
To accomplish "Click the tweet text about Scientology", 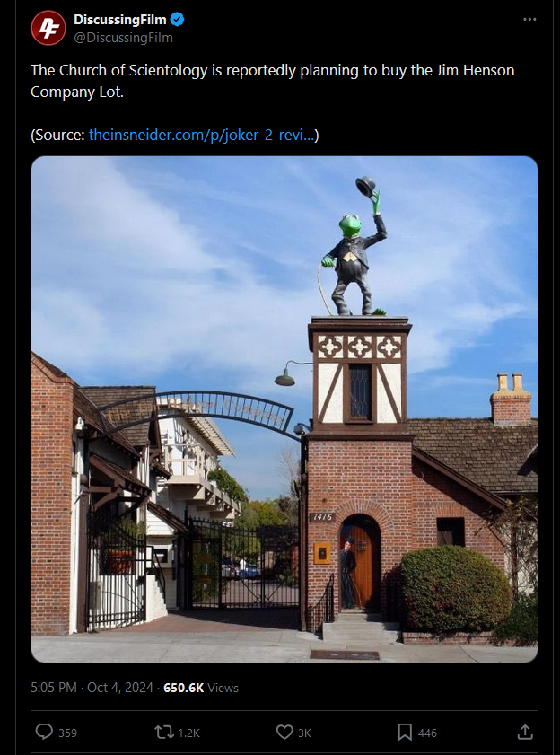I will pyautogui.click(x=273, y=81).
